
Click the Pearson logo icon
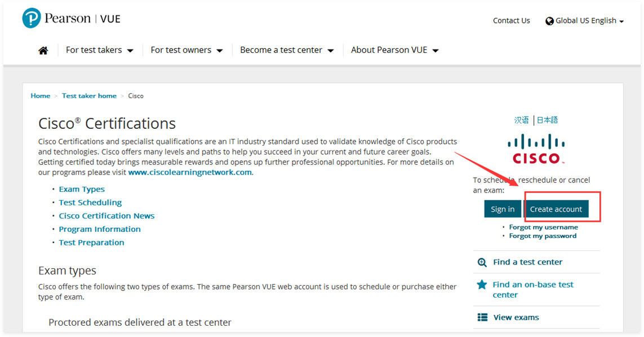click(31, 19)
